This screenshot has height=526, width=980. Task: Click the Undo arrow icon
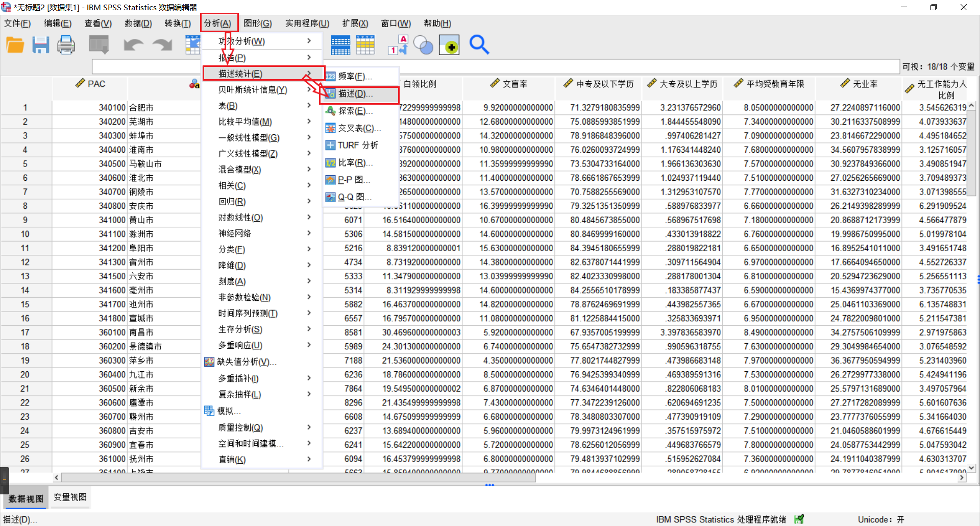(x=133, y=45)
